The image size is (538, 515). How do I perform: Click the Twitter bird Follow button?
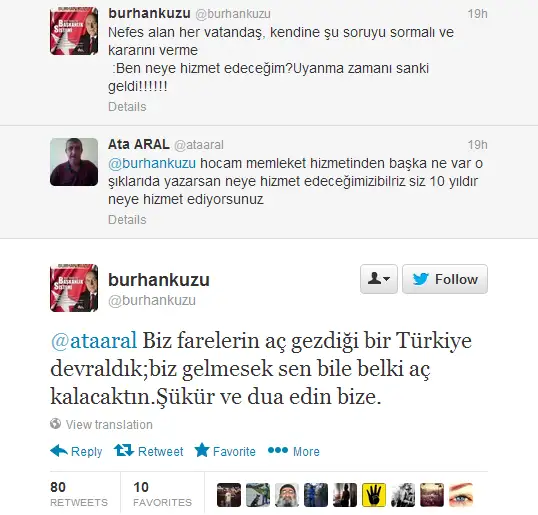(445, 279)
